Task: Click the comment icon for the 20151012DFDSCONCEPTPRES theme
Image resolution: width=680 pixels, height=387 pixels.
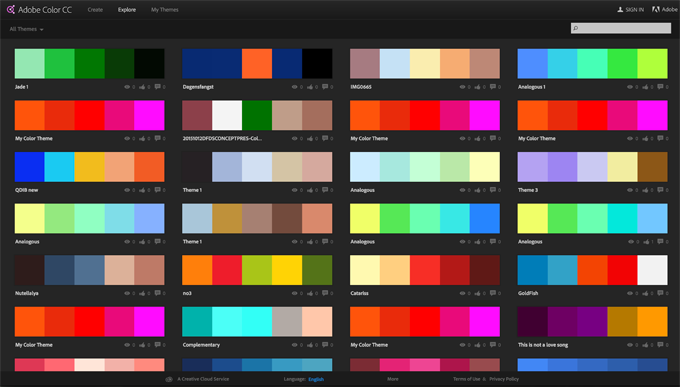Action: [325, 138]
